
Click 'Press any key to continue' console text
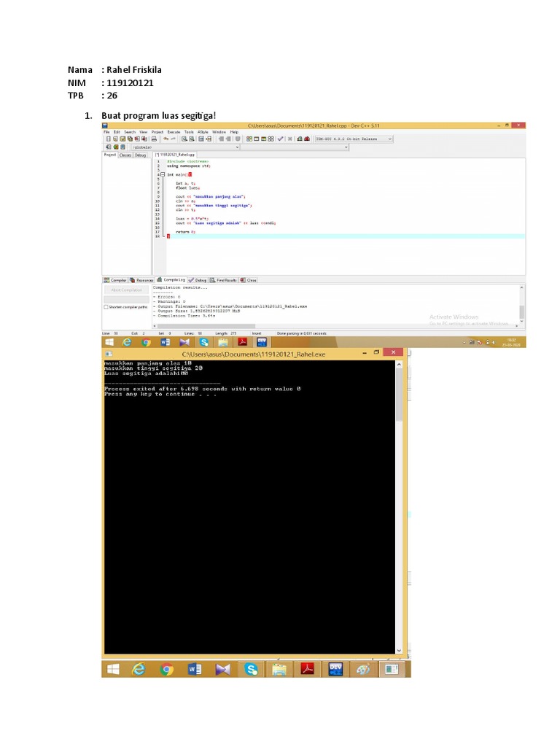[x=160, y=395]
